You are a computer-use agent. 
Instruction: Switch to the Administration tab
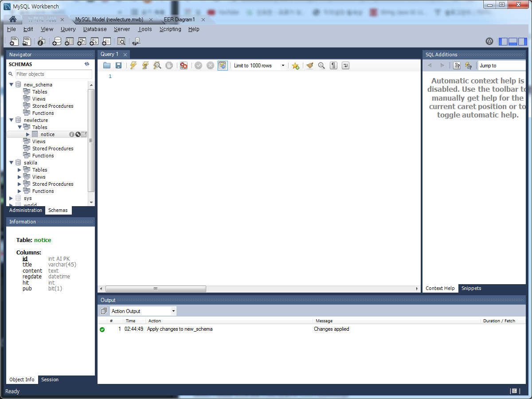pos(26,210)
